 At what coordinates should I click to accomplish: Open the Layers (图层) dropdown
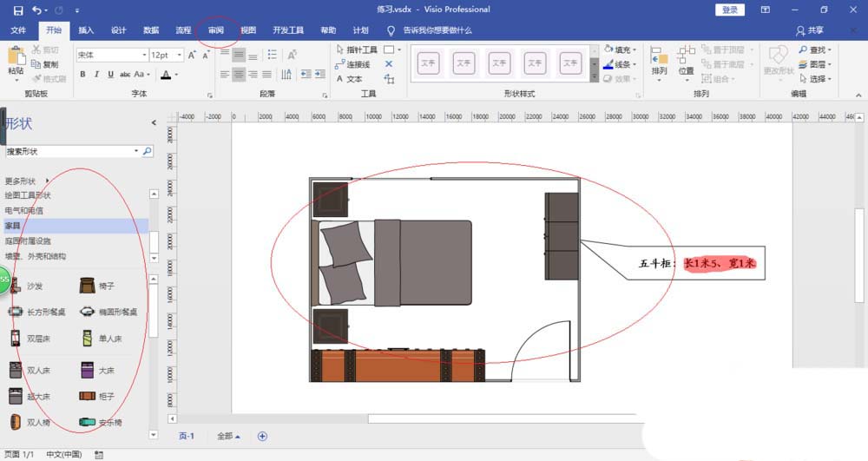point(815,64)
